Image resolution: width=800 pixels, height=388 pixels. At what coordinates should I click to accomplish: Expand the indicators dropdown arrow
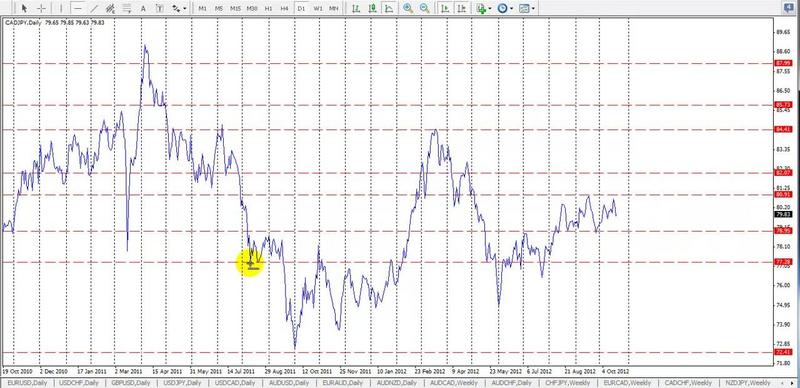tap(490, 8)
